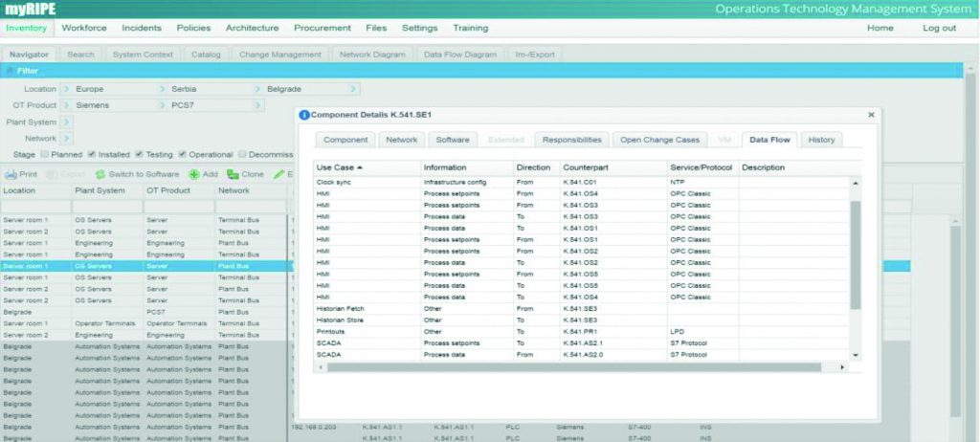Click the Switch to Software icon
980x442 pixels.
[x=100, y=174]
